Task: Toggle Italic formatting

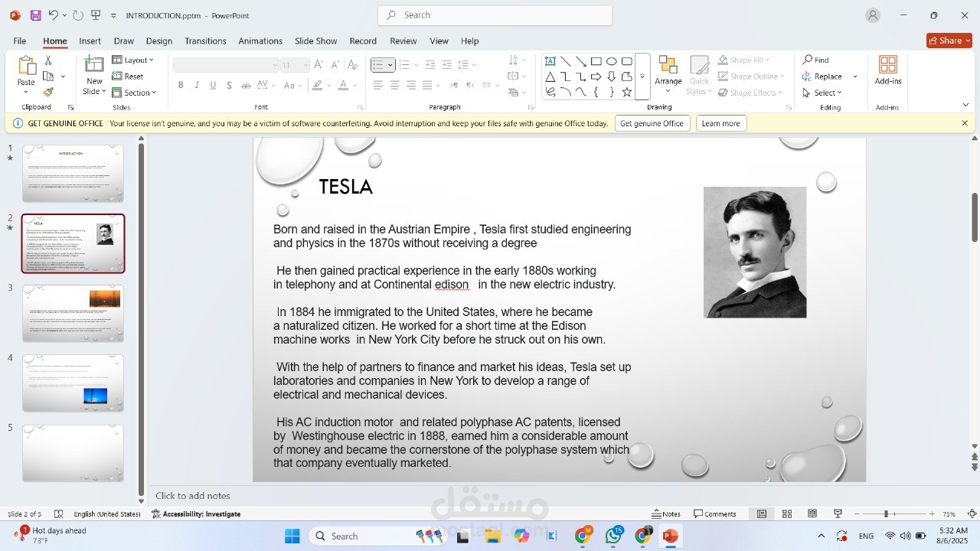Action: pos(197,85)
